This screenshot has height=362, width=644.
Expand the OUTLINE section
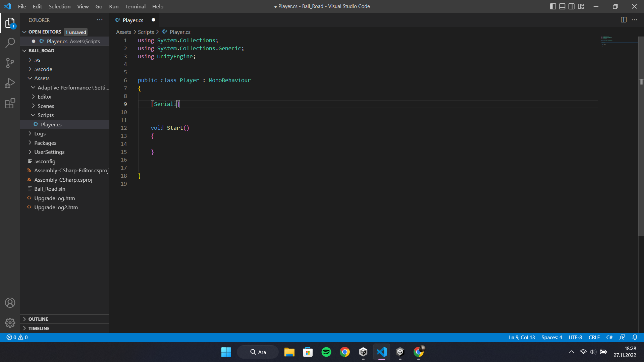point(38,319)
